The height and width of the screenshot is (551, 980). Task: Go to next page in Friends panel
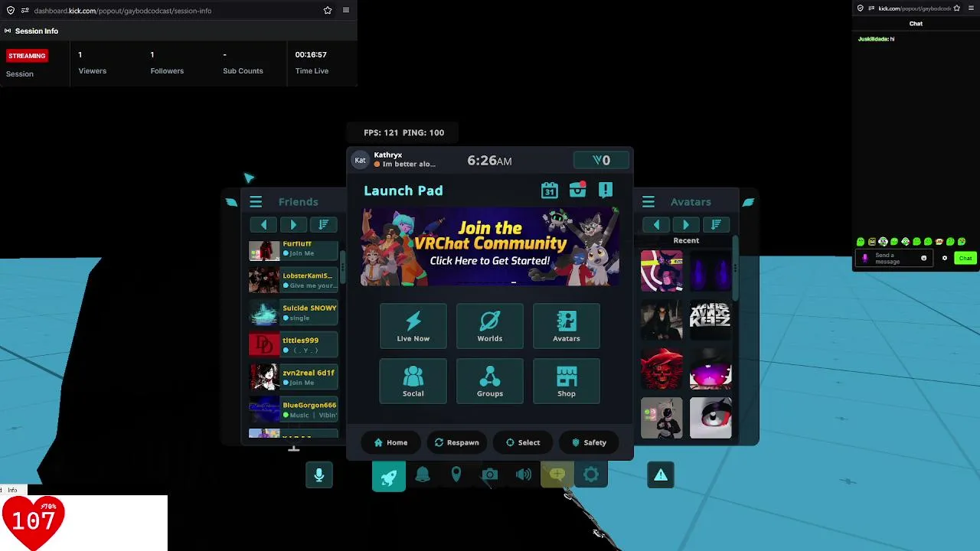293,224
